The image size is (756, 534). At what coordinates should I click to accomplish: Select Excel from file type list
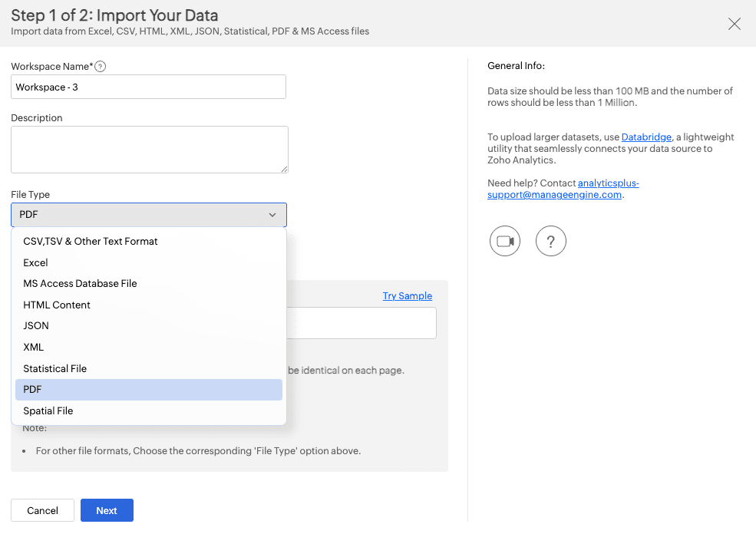point(148,262)
